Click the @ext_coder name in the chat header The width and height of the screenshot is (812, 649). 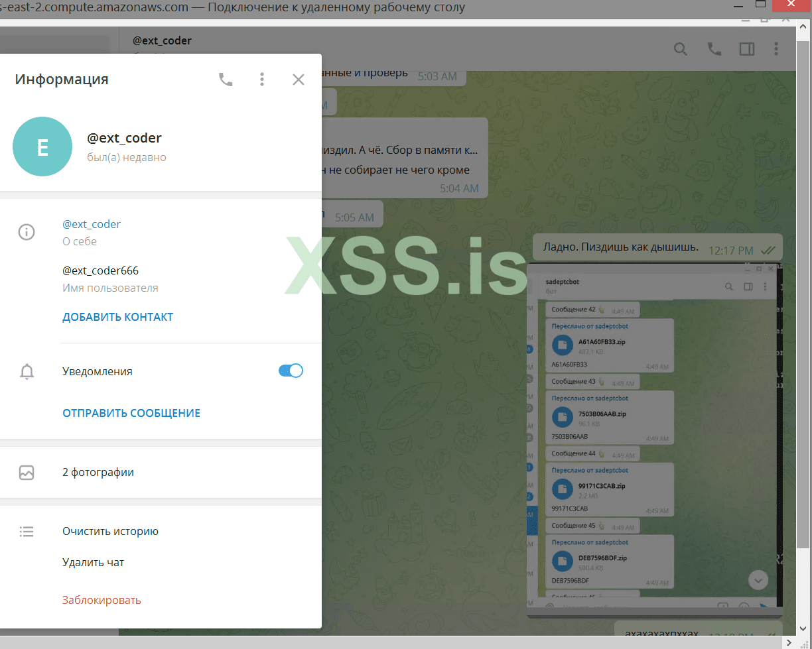tap(163, 40)
